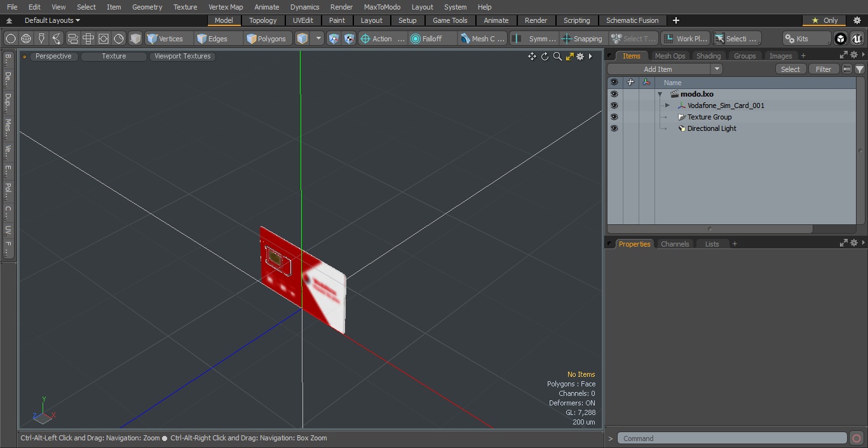Click the funnel filter icon in Items panel

(x=859, y=69)
